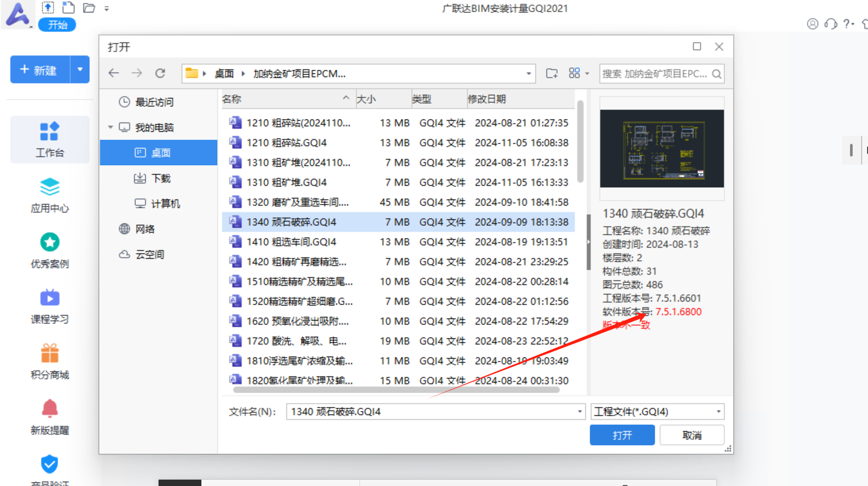Select file 1620 预氧化浸出吸附
The image size is (868, 486).
coord(399,321)
